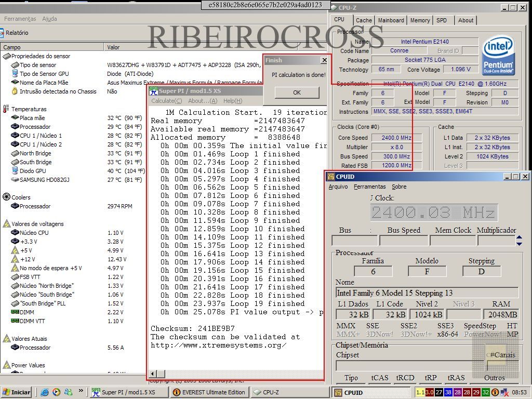Click the Intel Pentium logo in CPU-Z

(498, 56)
